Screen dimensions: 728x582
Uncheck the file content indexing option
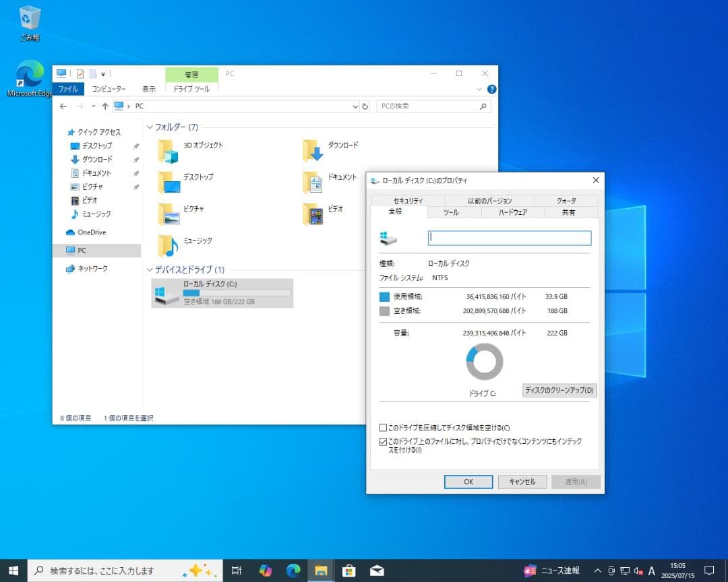tap(382, 442)
